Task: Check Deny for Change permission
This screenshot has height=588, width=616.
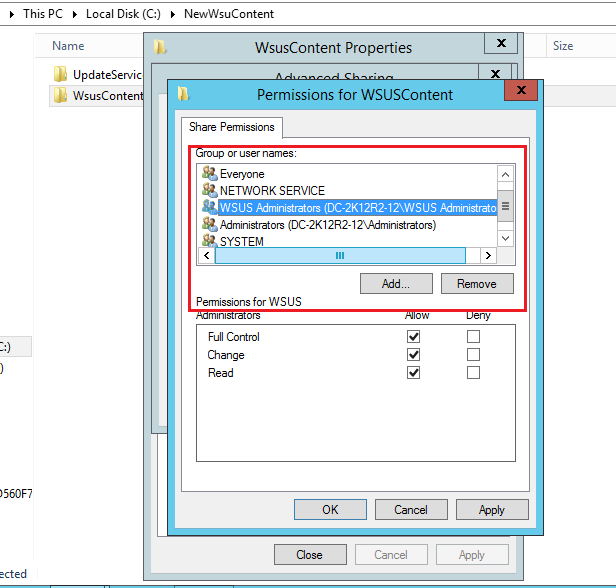Action: point(473,355)
